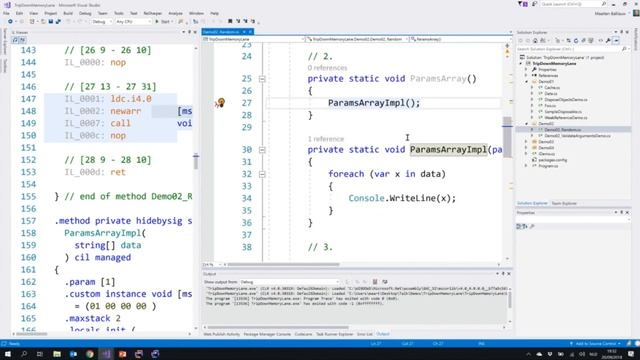Click the Navigate Backward toolbar icon
The width and height of the screenshot is (640, 360).
click(x=10, y=22)
